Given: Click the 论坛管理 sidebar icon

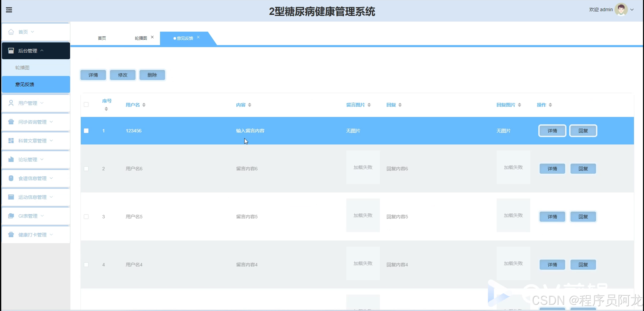Looking at the screenshot, I should [x=11, y=160].
